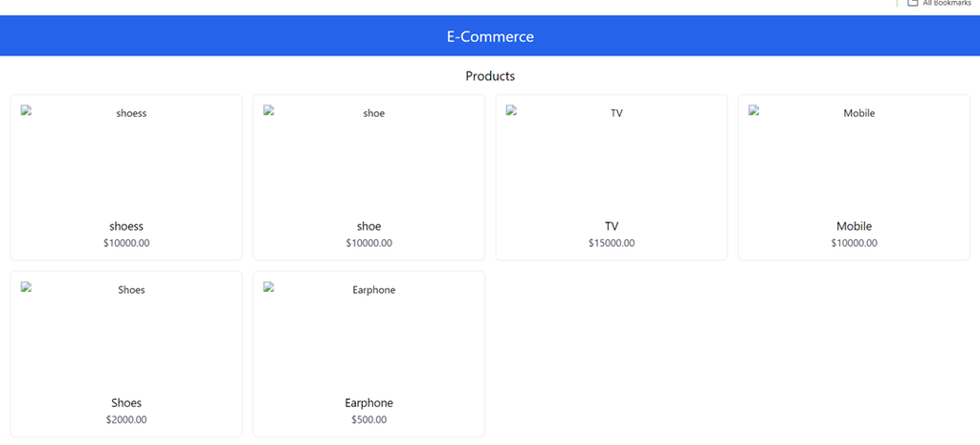The width and height of the screenshot is (980, 445).
Task: Click the $15000.00 price of TV
Action: pyautogui.click(x=612, y=243)
